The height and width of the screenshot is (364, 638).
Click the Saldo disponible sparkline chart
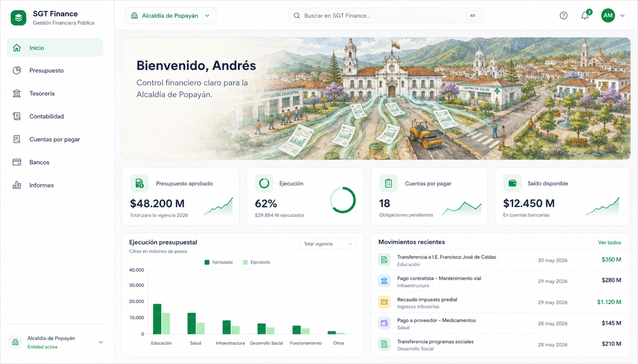[x=603, y=207]
